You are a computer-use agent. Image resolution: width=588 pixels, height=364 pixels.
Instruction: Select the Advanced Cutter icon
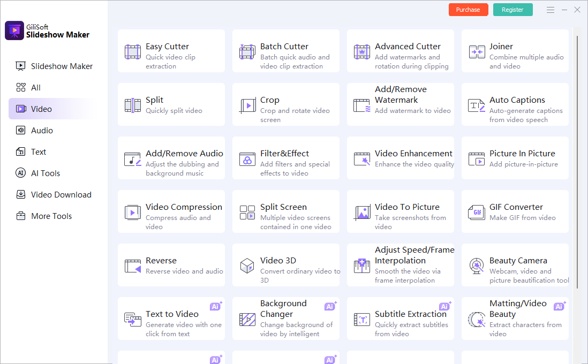click(x=362, y=52)
